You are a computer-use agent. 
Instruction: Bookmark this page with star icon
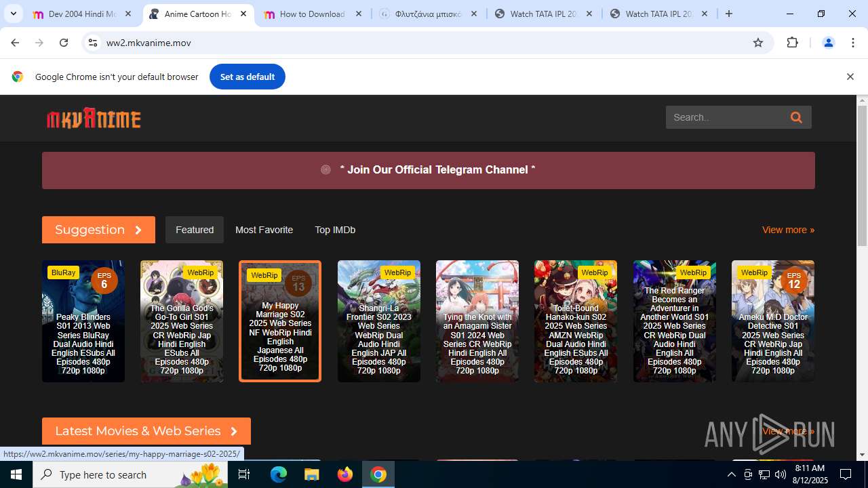coord(758,43)
